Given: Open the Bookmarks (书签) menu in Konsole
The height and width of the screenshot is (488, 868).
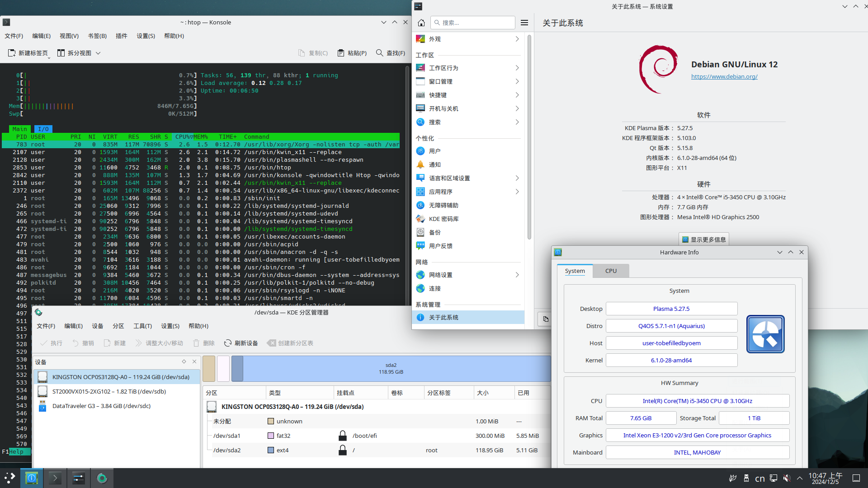Looking at the screenshot, I should [x=97, y=36].
